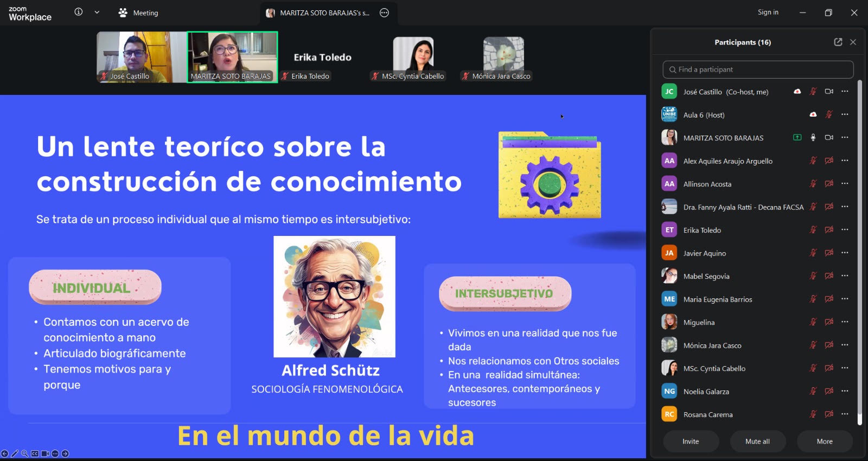
Task: Click Miguelina's muted microphone icon
Action: tap(813, 322)
